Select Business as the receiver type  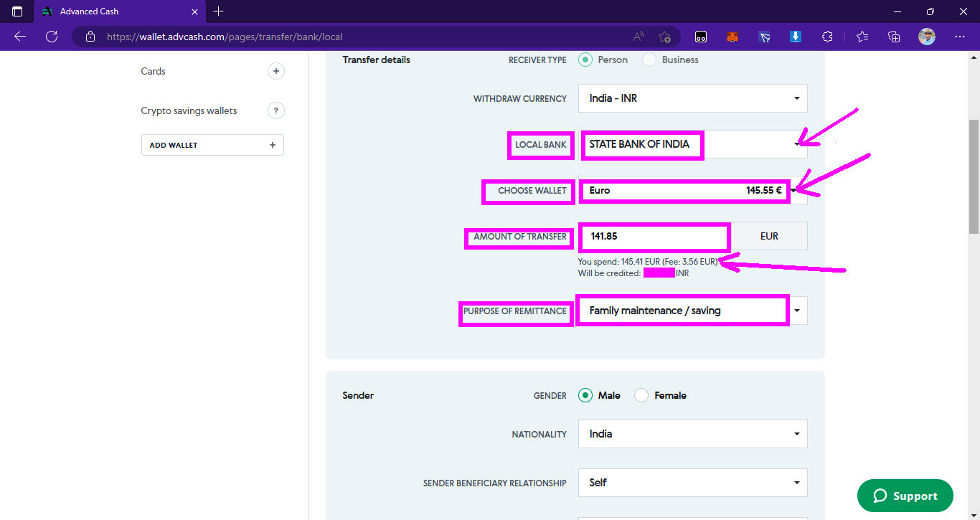tap(649, 60)
